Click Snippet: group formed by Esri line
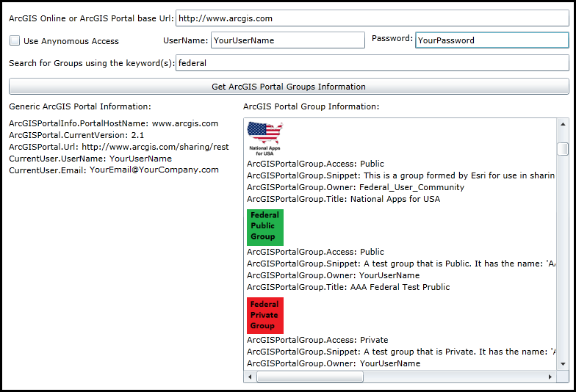 click(x=401, y=176)
